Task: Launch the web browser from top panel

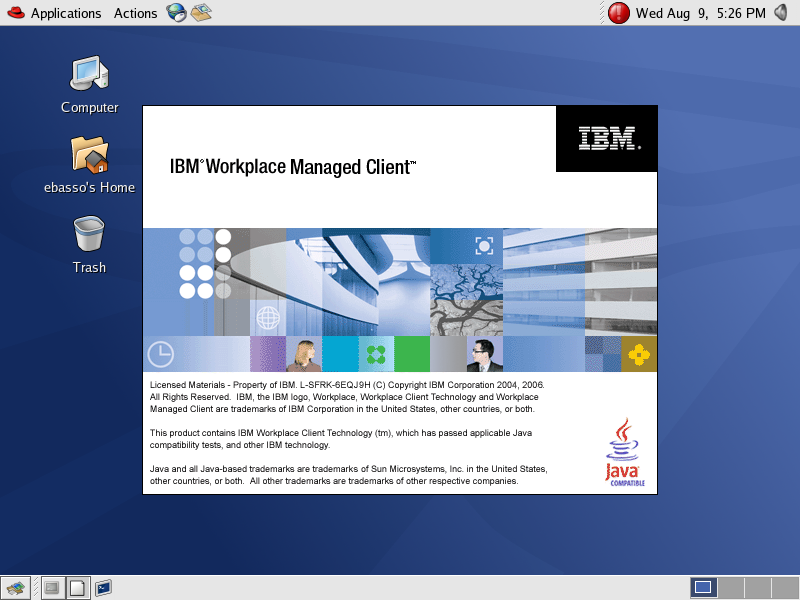Action: click(x=177, y=12)
